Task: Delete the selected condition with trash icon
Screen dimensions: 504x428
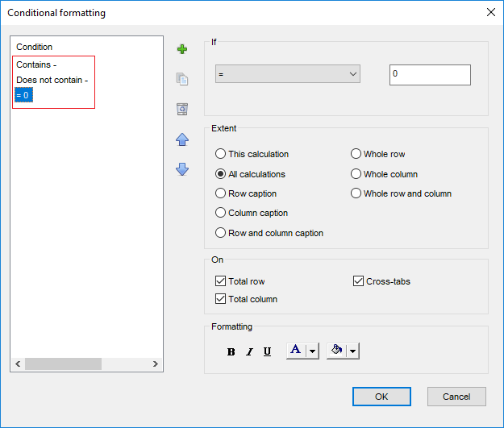Action: (182, 109)
